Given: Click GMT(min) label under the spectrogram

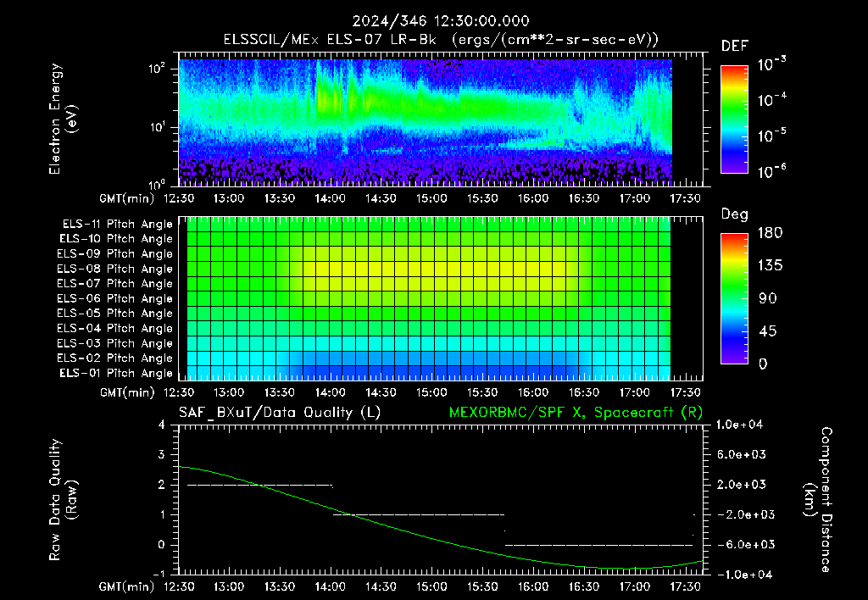Looking at the screenshot, I should point(127,198).
